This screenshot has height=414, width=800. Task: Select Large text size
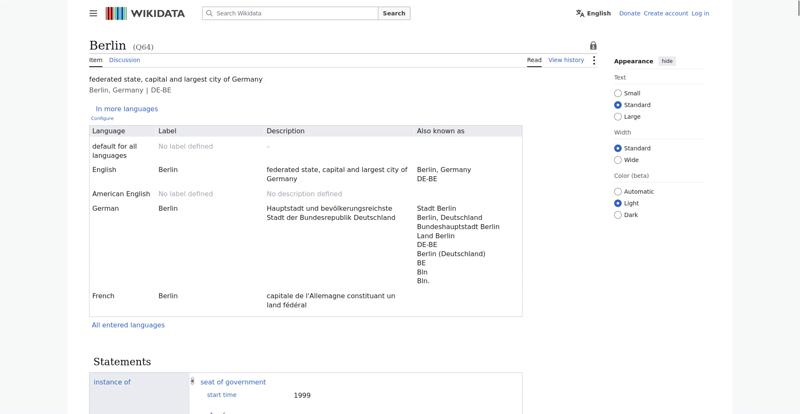(618, 117)
